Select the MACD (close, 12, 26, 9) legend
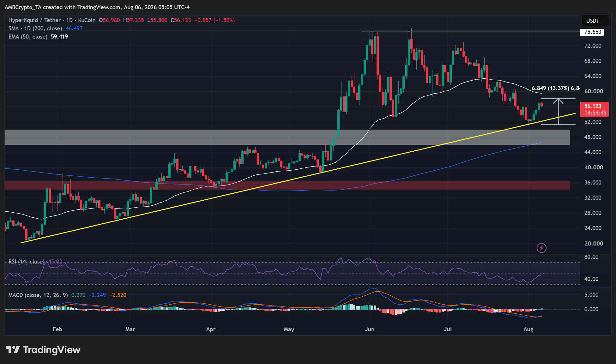The width and height of the screenshot is (616, 364). point(38,295)
